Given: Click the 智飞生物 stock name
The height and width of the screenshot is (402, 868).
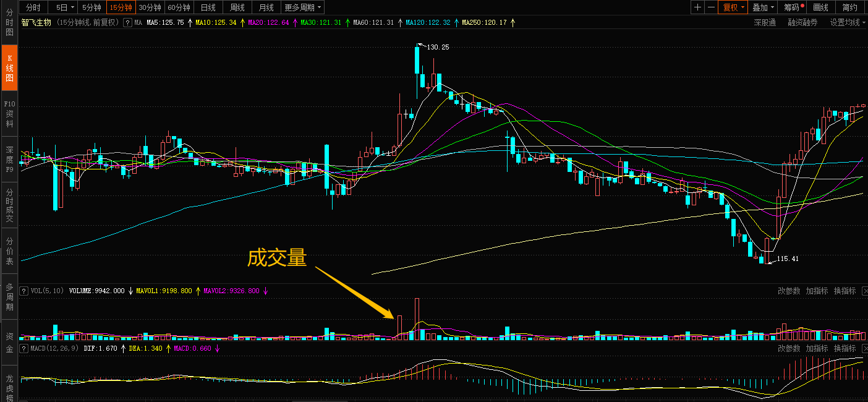Looking at the screenshot, I should [36, 22].
